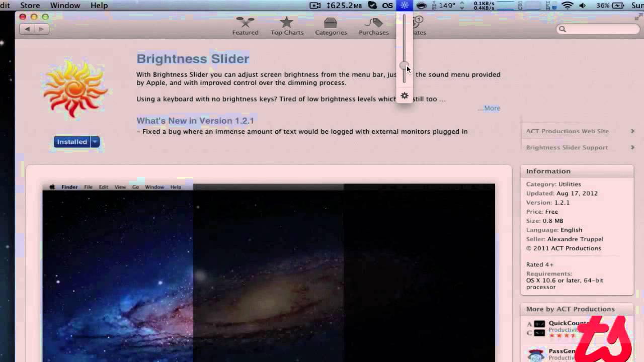Click the volume speaker menu bar icon

(583, 6)
